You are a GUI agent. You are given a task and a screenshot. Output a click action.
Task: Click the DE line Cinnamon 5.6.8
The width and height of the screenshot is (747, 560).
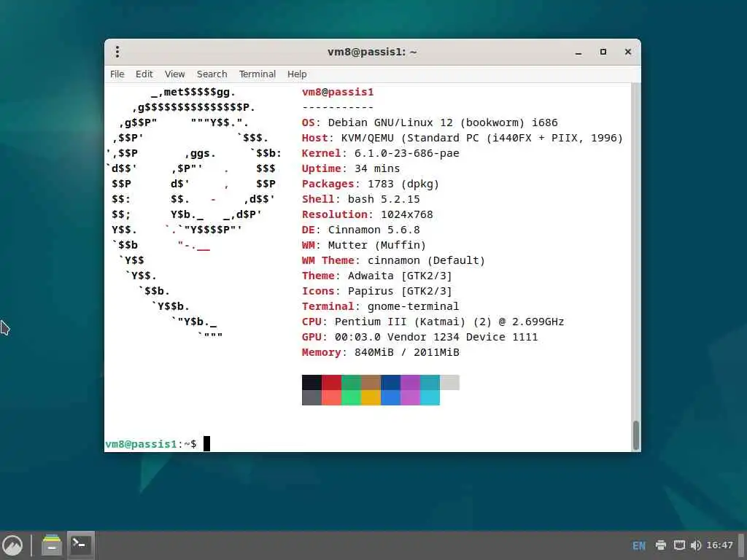click(x=360, y=230)
